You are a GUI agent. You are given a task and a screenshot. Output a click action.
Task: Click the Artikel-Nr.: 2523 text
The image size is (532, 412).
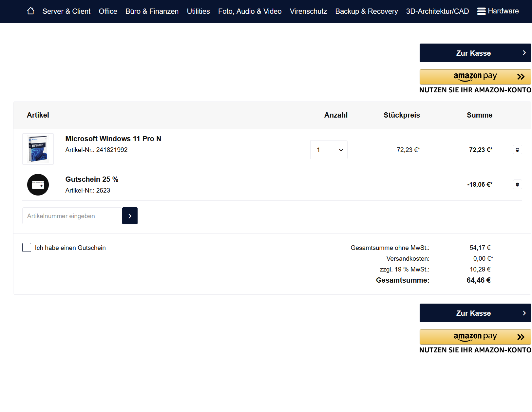click(x=88, y=190)
